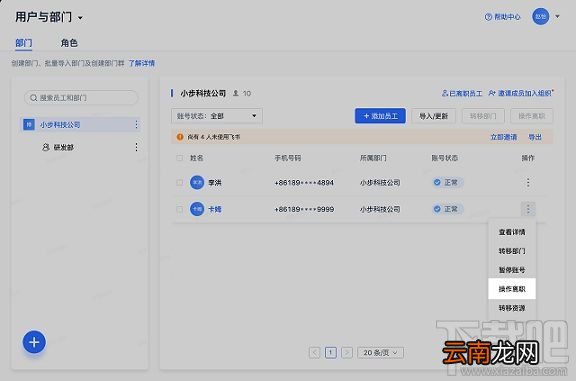Image resolution: width=576 pixels, height=381 pixels.
Task: Choose 转移资源 from the context menu
Action: [x=512, y=308]
